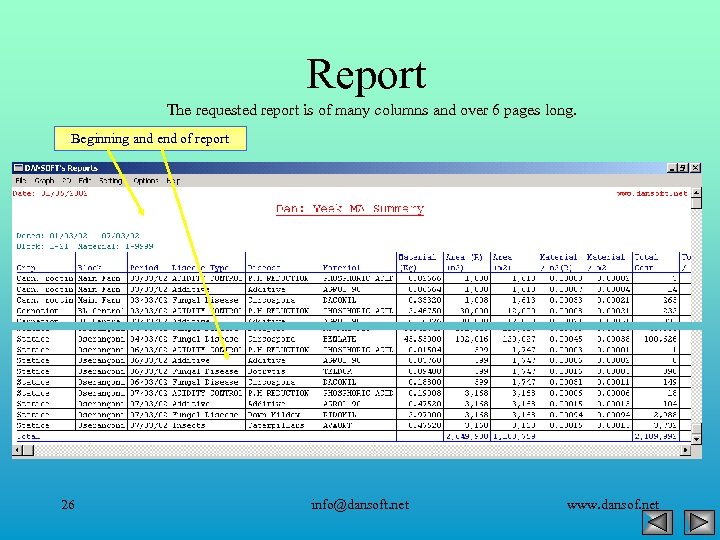Image resolution: width=720 pixels, height=540 pixels.
Task: Click the 'Material (Kg)' column header
Action: (x=417, y=262)
